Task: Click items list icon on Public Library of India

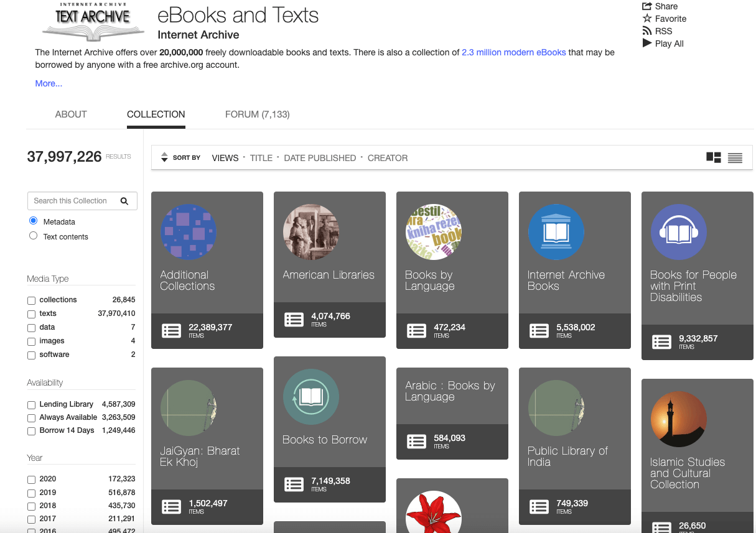Action: tap(539, 507)
